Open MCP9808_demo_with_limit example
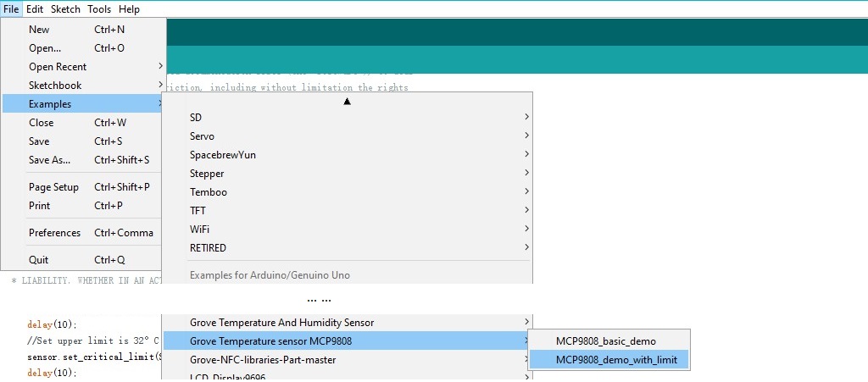This screenshot has height=382, width=868. click(609, 360)
